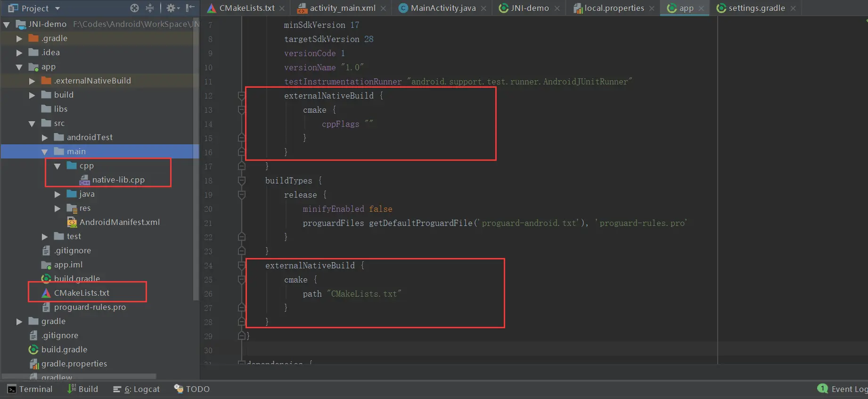Click the path "CMakeLists.txt" string in editor
This screenshot has height=399, width=868.
(352, 294)
